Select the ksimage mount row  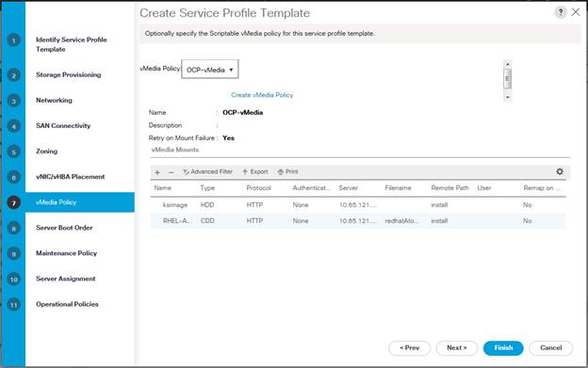358,205
